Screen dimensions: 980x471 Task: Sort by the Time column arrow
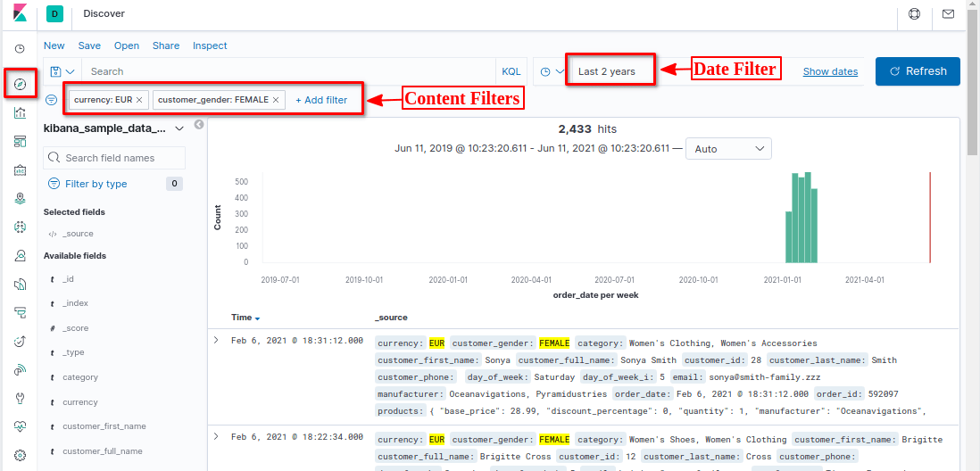tap(257, 318)
